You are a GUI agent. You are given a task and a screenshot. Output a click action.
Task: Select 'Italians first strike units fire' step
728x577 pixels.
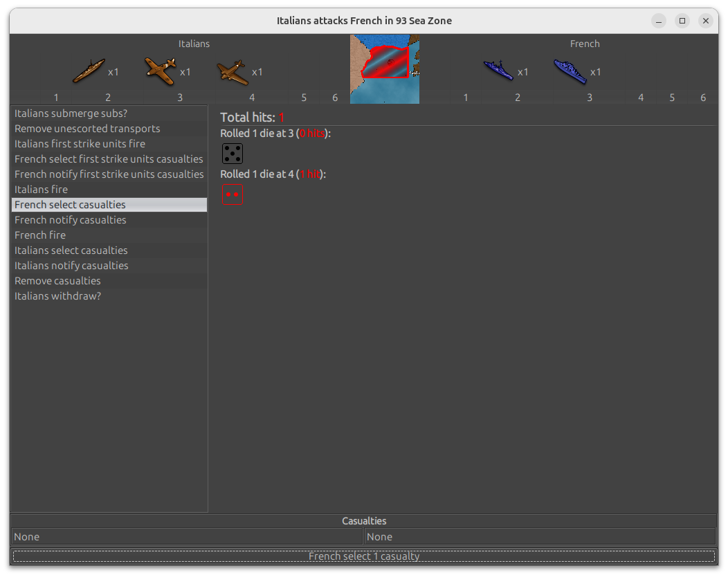tap(80, 144)
